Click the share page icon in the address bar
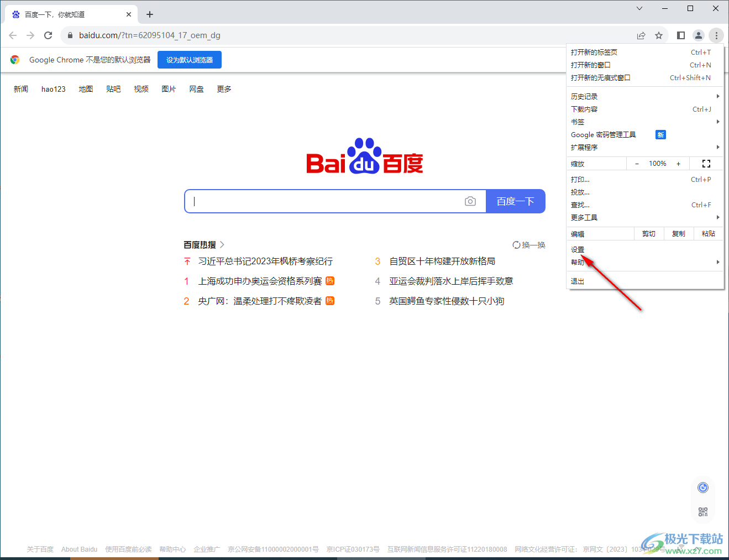729x560 pixels. pyautogui.click(x=641, y=35)
